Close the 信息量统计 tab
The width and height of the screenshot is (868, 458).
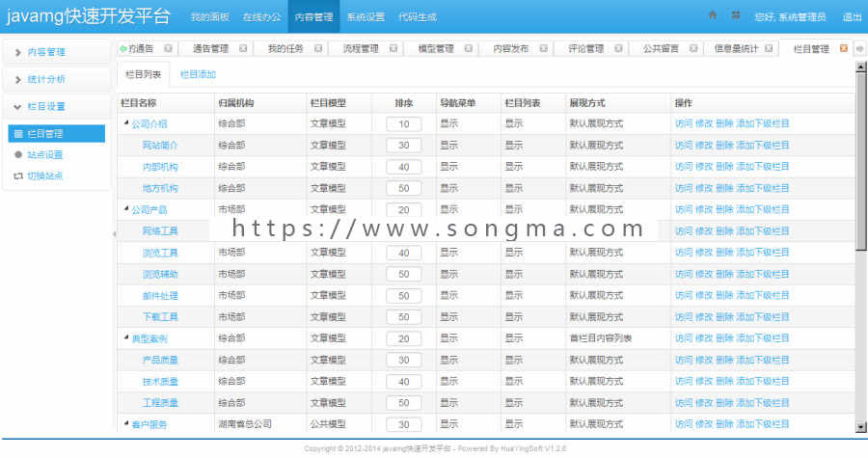point(769,48)
